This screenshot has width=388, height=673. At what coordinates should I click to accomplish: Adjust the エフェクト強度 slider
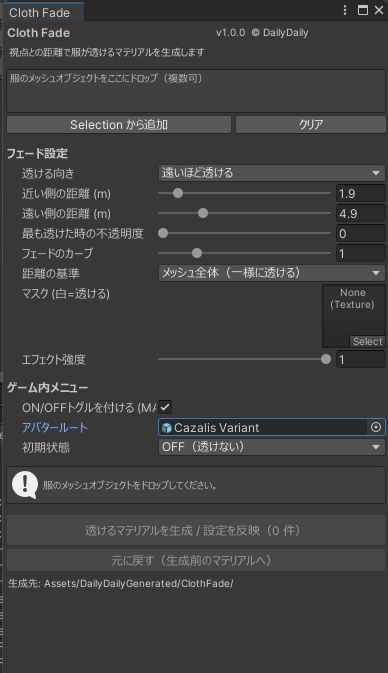(245, 359)
